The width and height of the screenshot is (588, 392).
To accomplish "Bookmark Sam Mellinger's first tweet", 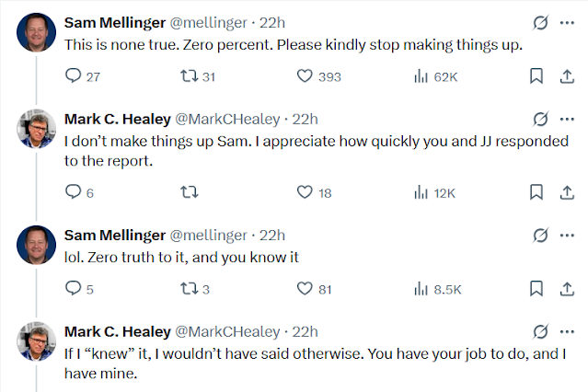I will [536, 76].
